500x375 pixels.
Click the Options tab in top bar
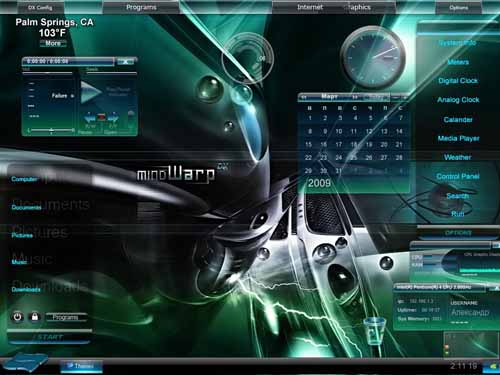point(458,7)
